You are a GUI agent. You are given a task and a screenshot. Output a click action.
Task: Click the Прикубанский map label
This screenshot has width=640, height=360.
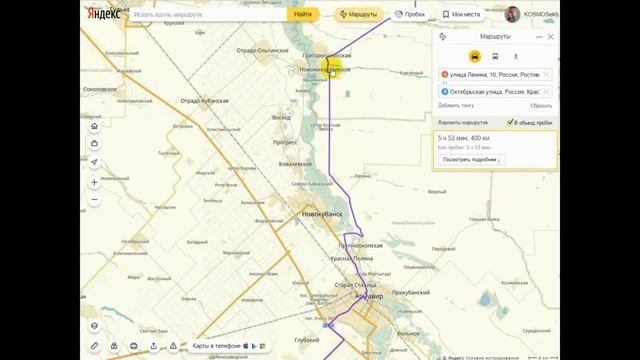click(411, 293)
